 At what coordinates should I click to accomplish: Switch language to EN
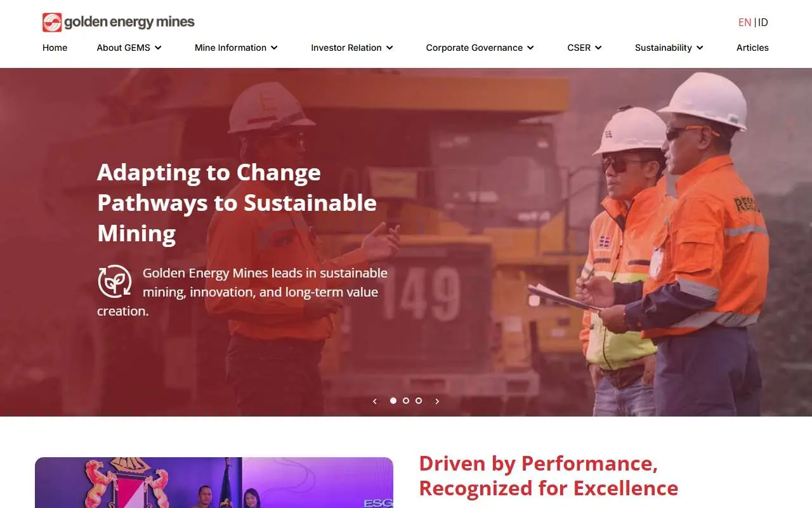[x=745, y=22]
